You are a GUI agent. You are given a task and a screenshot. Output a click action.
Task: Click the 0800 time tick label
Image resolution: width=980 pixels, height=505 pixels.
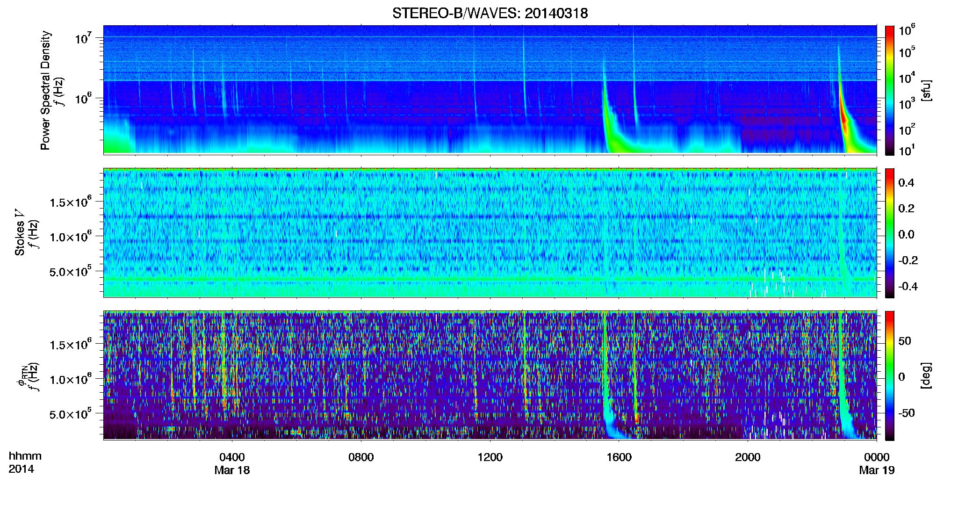coord(361,457)
